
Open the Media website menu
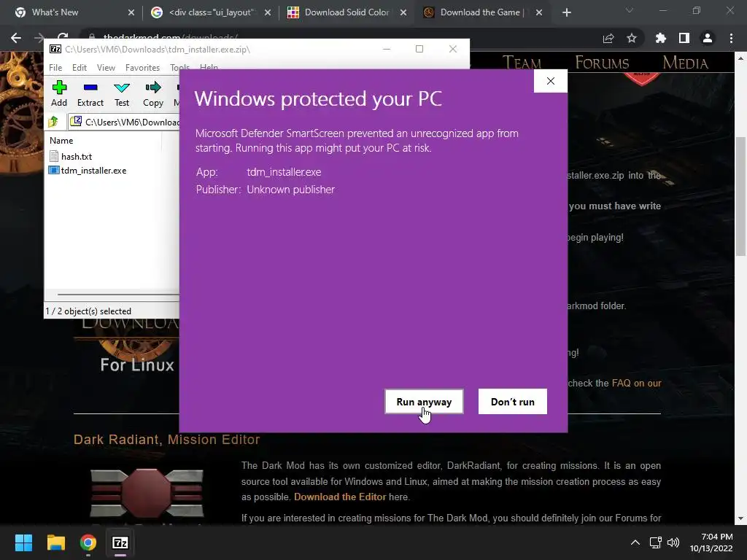685,63
